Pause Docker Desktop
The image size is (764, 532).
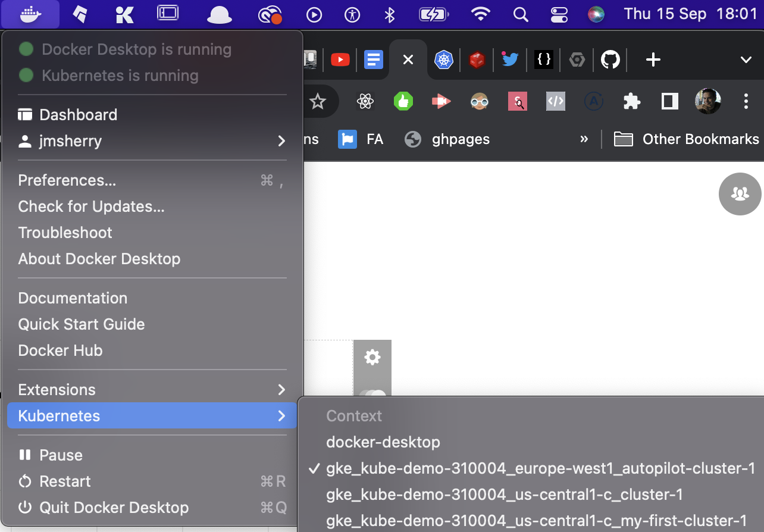[152, 455]
